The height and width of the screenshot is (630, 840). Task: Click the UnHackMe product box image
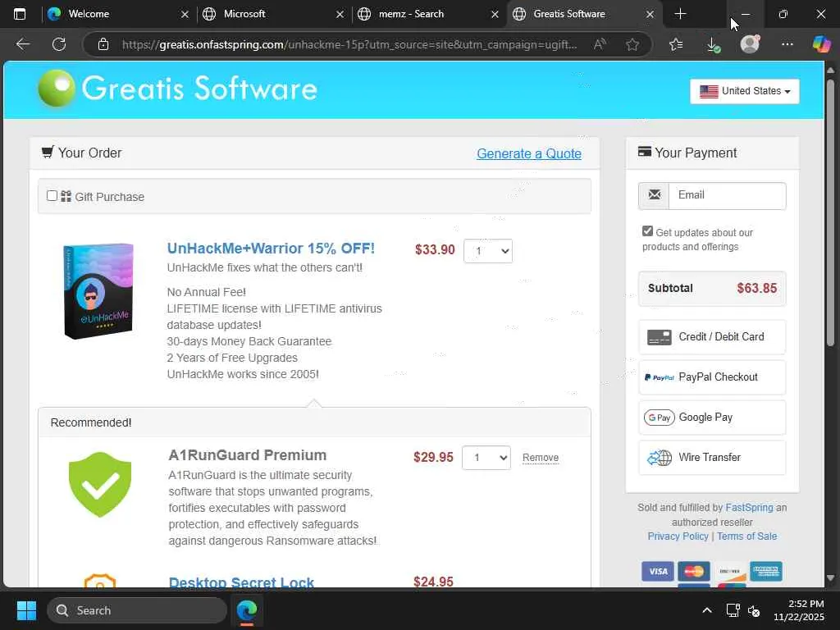click(x=98, y=291)
